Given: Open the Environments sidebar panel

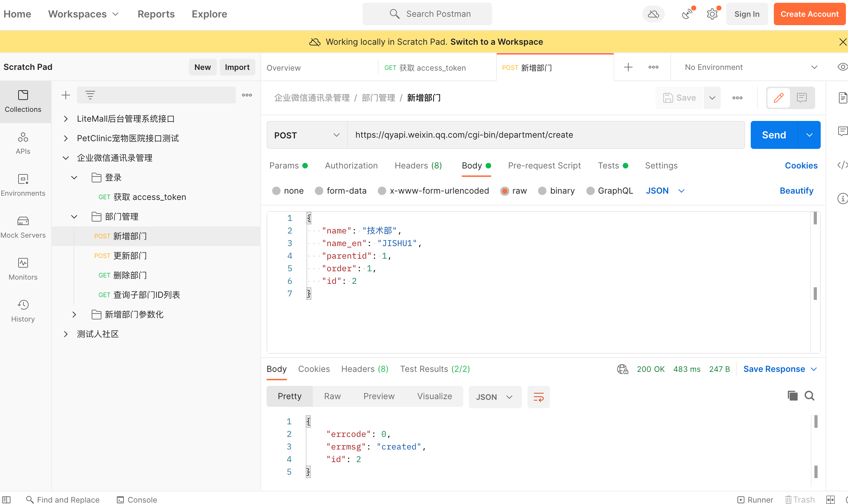Looking at the screenshot, I should (23, 185).
